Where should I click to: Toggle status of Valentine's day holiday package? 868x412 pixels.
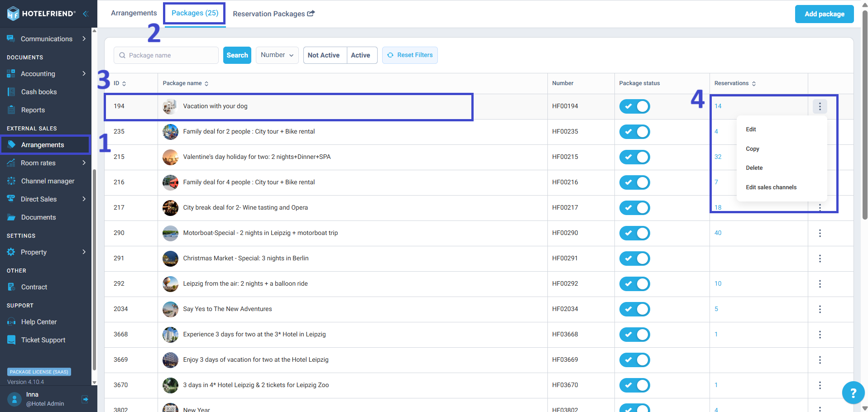tap(634, 157)
